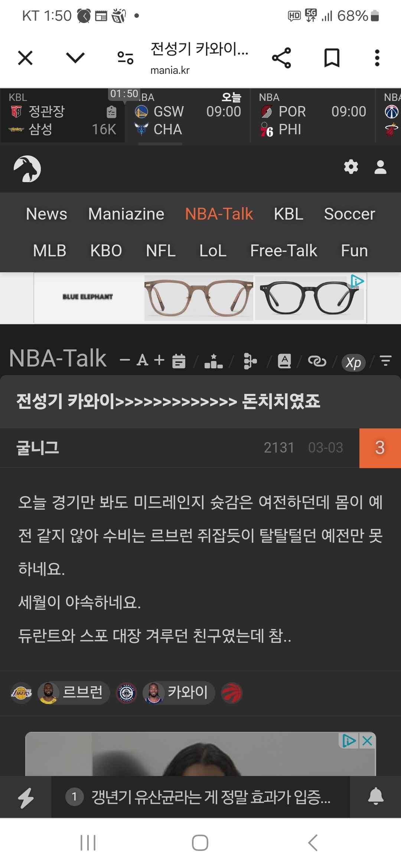Screen dimensions: 401x868
Task: Open the user profile icon
Action: click(x=380, y=167)
